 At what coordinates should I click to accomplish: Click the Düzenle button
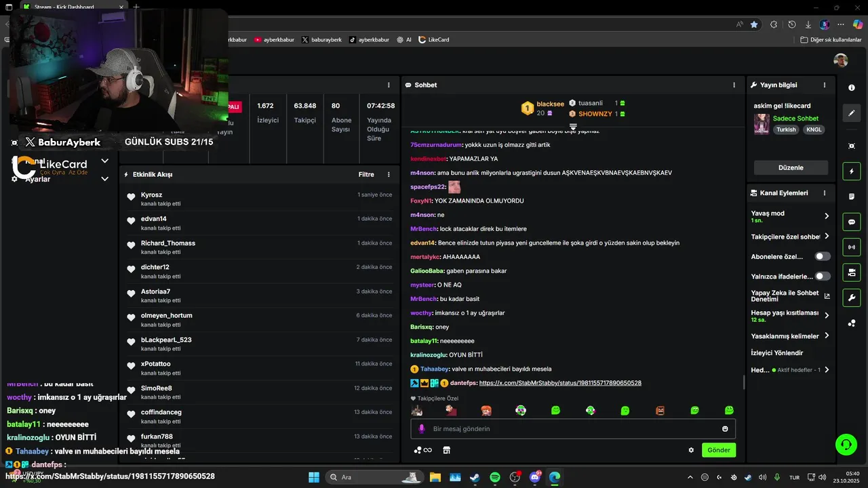coord(791,167)
